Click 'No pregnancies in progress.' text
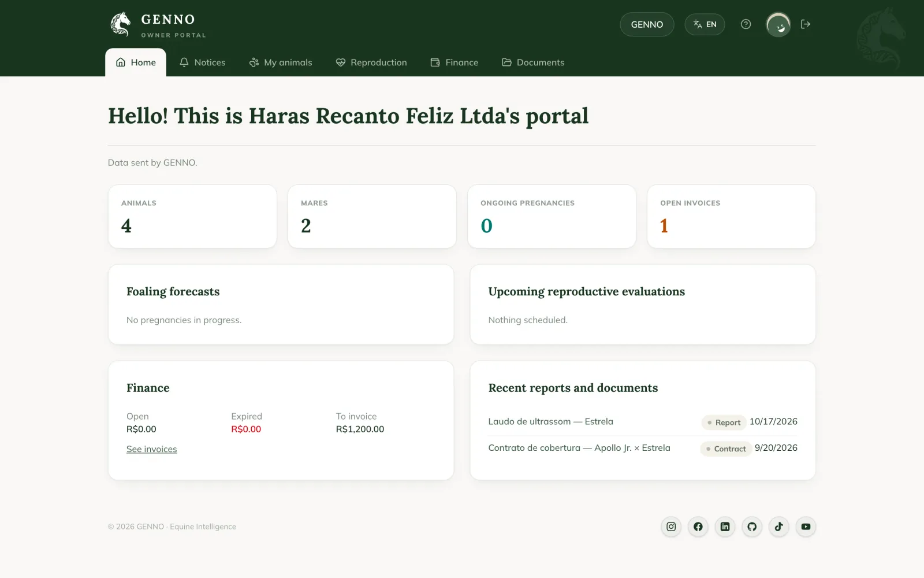924x578 pixels. click(x=184, y=320)
